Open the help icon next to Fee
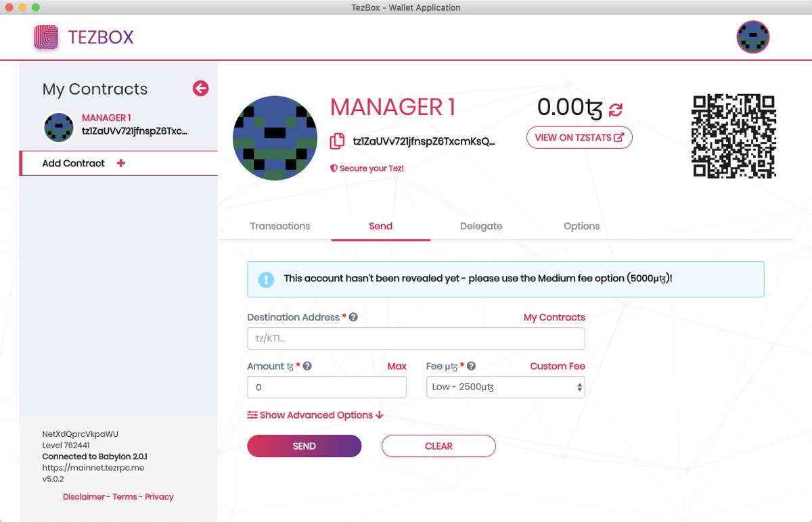 (471, 366)
